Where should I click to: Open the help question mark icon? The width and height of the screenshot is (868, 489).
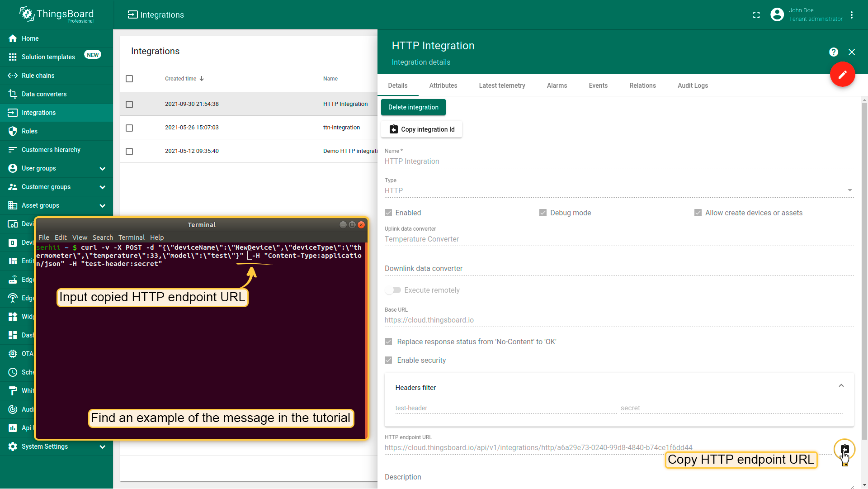(x=834, y=52)
